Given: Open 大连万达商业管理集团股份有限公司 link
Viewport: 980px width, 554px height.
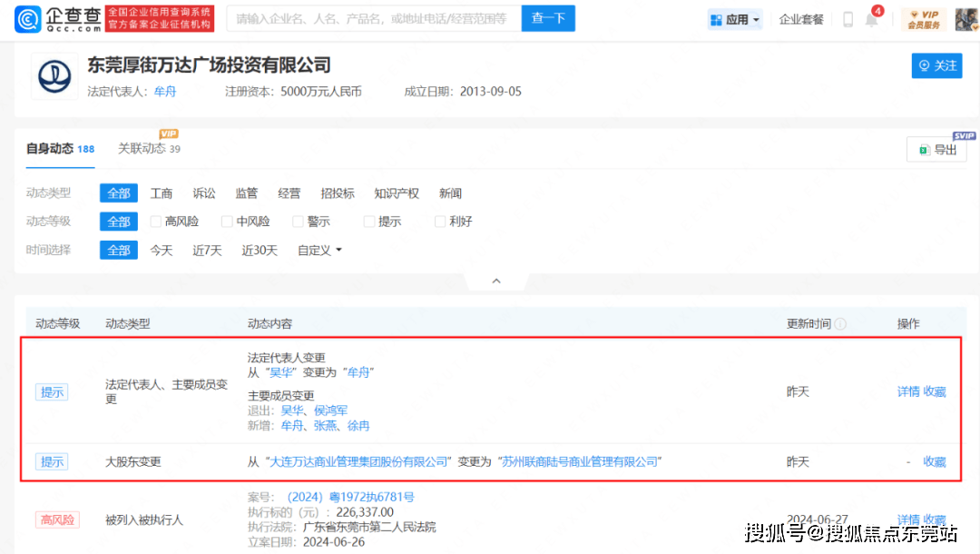Looking at the screenshot, I should tap(358, 462).
